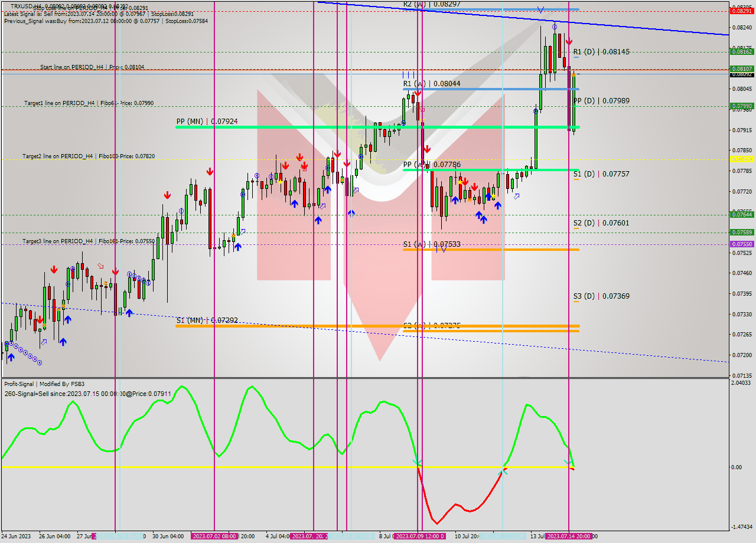
Task: Click the 'S2 (D) | 0.07601' pivot label
Action: (x=601, y=223)
